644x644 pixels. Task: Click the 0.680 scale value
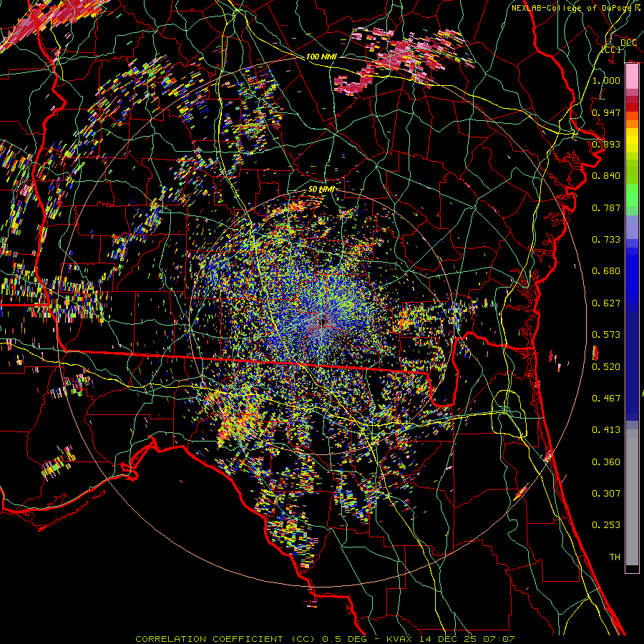pyautogui.click(x=606, y=271)
